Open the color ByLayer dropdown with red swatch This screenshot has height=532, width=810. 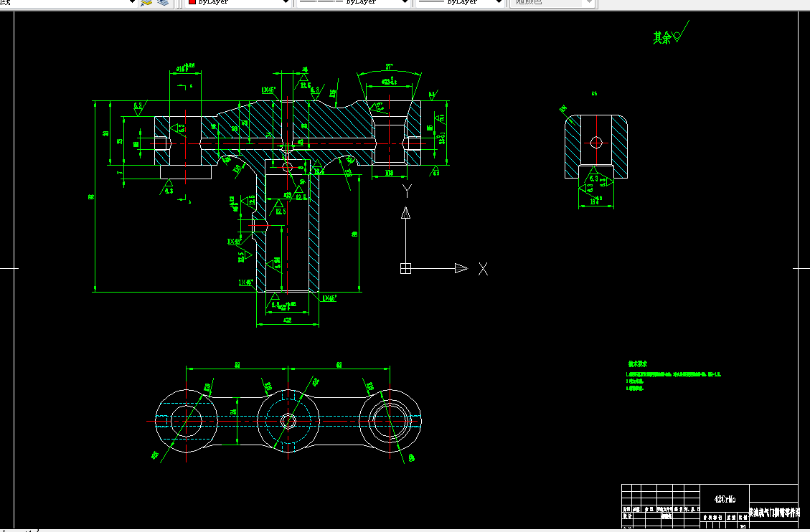coord(238,3)
